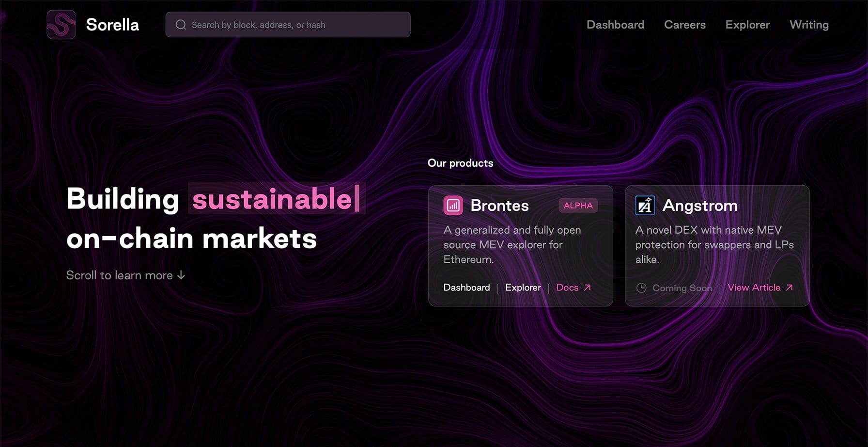This screenshot has height=447, width=868.
Task: Open the Dashboard nav menu item
Action: (x=615, y=25)
